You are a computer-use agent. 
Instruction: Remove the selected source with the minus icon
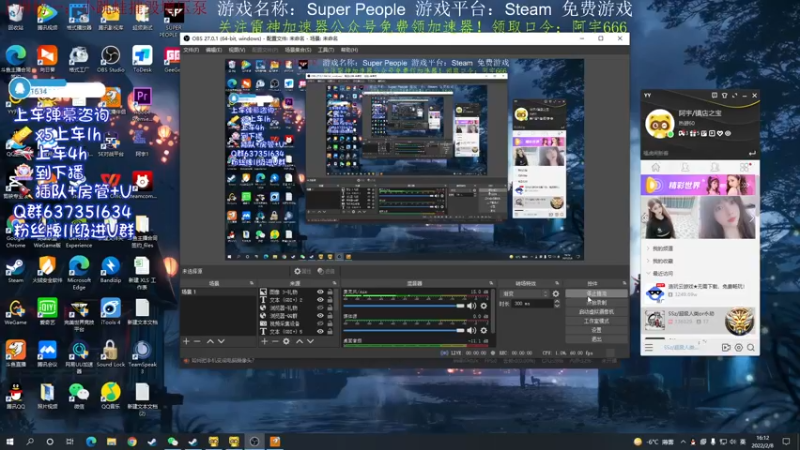275,341
